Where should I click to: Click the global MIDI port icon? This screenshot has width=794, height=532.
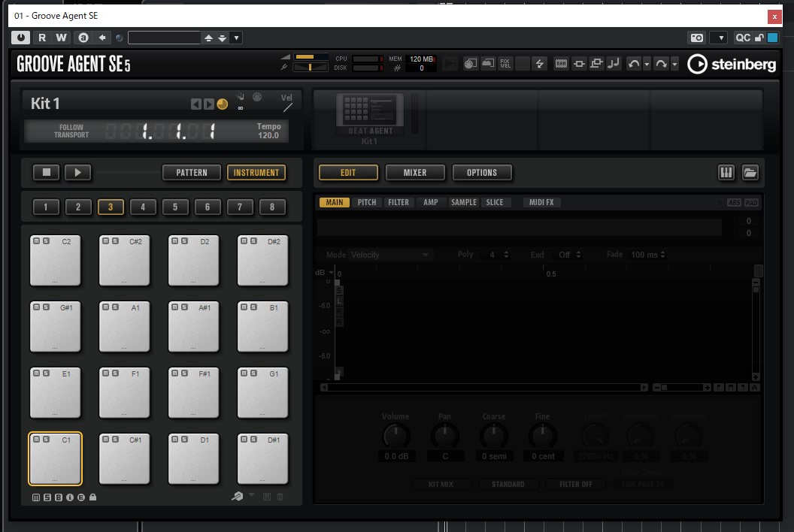[471, 64]
